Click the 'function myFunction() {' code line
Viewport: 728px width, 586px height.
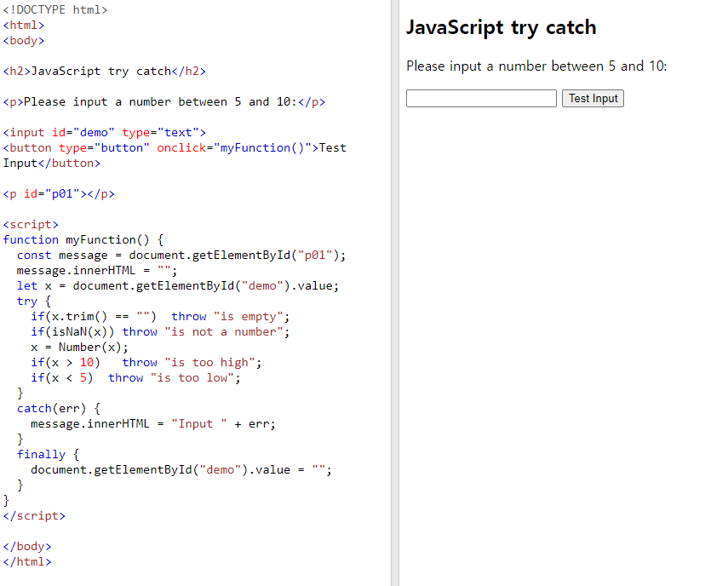point(83,239)
